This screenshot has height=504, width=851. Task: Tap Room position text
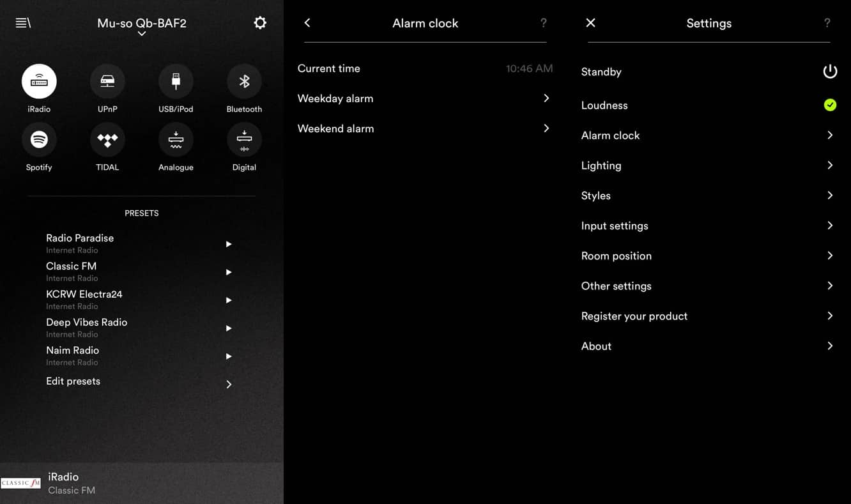[x=617, y=256]
